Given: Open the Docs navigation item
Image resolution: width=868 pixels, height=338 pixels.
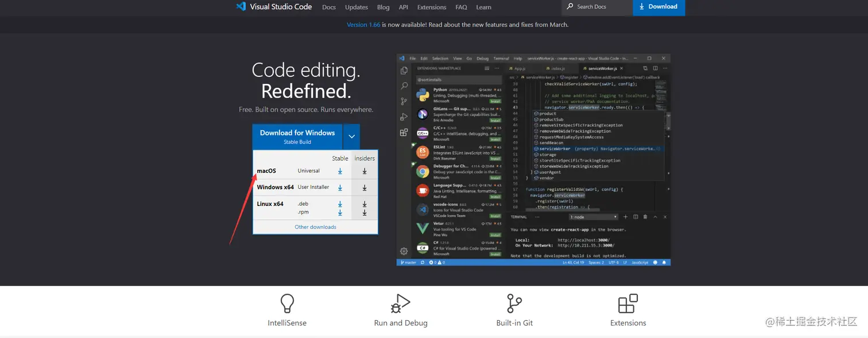Looking at the screenshot, I should (329, 7).
